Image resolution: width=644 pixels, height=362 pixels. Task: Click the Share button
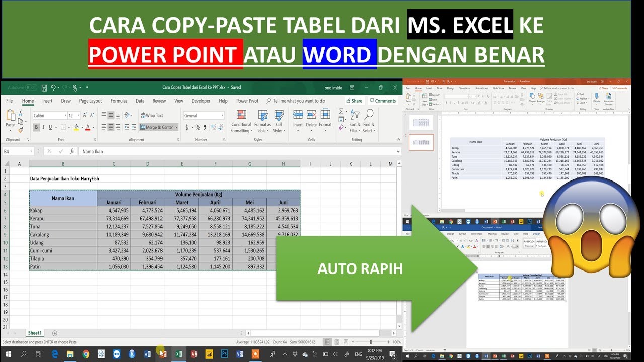pyautogui.click(x=354, y=101)
